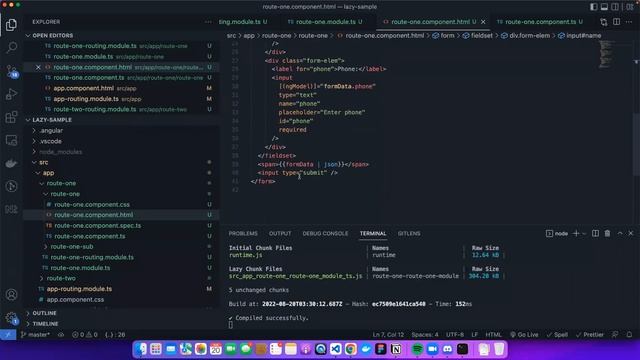The height and width of the screenshot is (360, 640).
Task: Open Google Chrome from the dock
Action: point(350,349)
